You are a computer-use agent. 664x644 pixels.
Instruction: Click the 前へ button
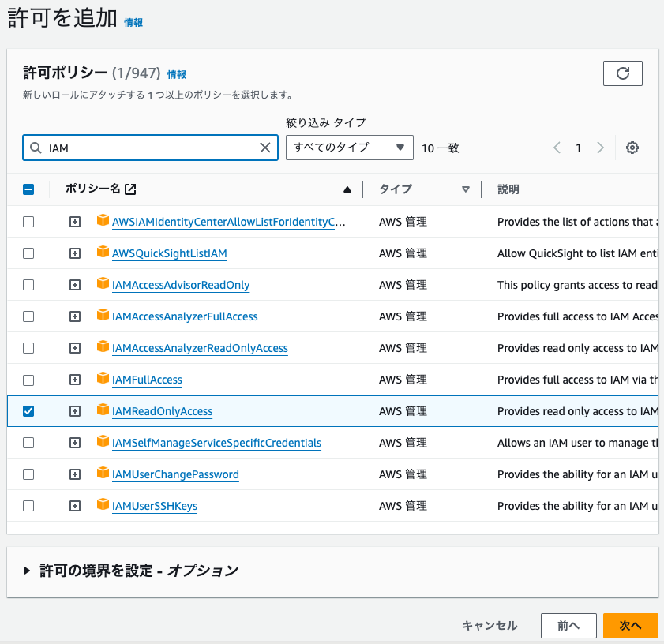point(568,625)
